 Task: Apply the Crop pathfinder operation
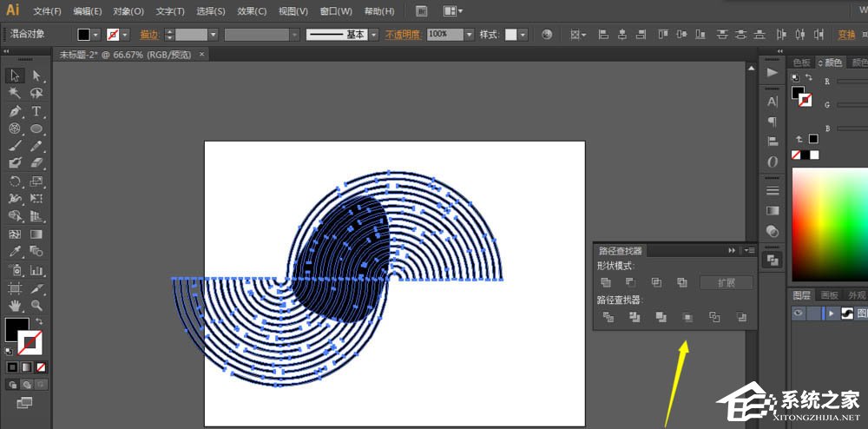(x=687, y=317)
